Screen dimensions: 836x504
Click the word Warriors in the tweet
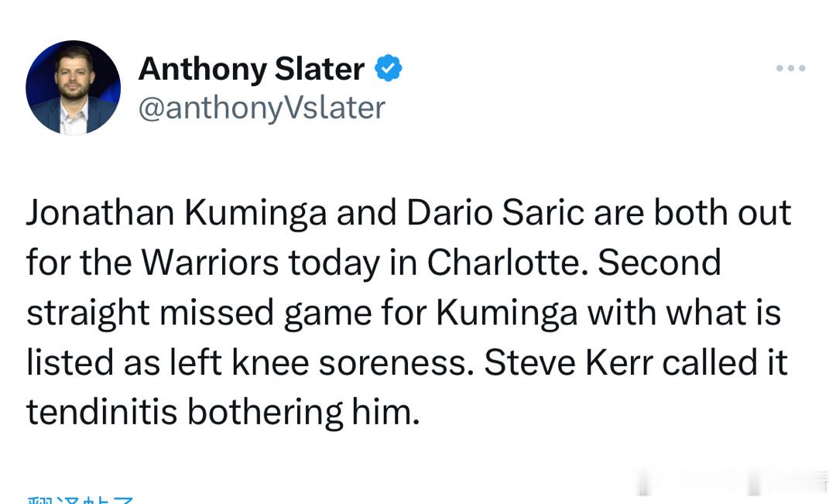pyautogui.click(x=209, y=263)
